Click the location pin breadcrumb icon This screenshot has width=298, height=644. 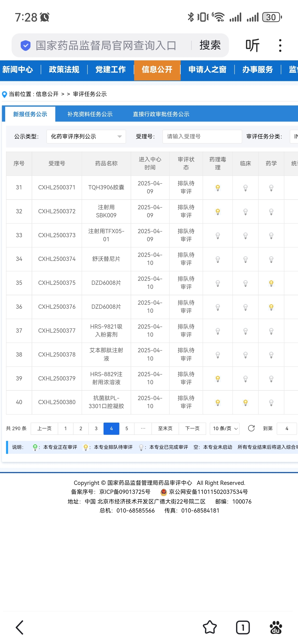4,94
